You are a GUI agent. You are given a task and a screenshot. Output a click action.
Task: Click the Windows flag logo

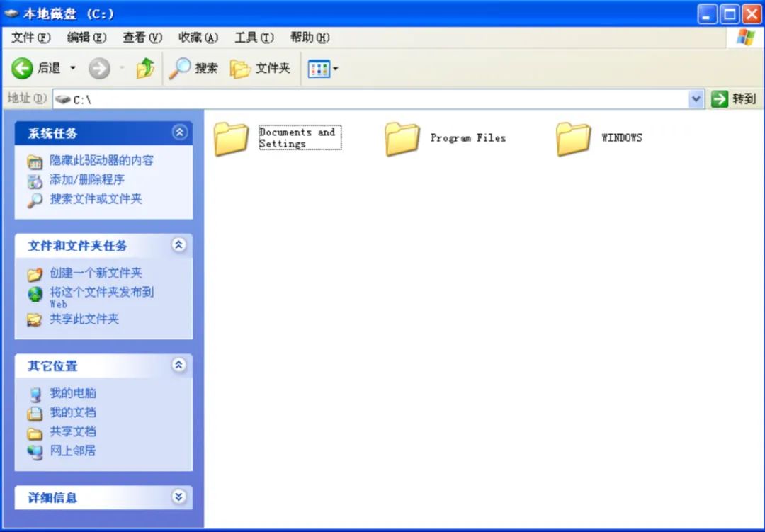coord(745,37)
